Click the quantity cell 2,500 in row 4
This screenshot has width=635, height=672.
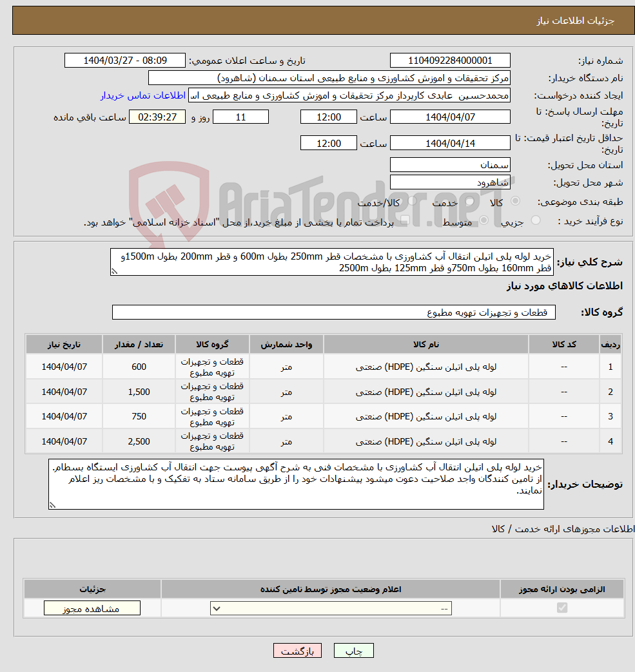pos(139,441)
